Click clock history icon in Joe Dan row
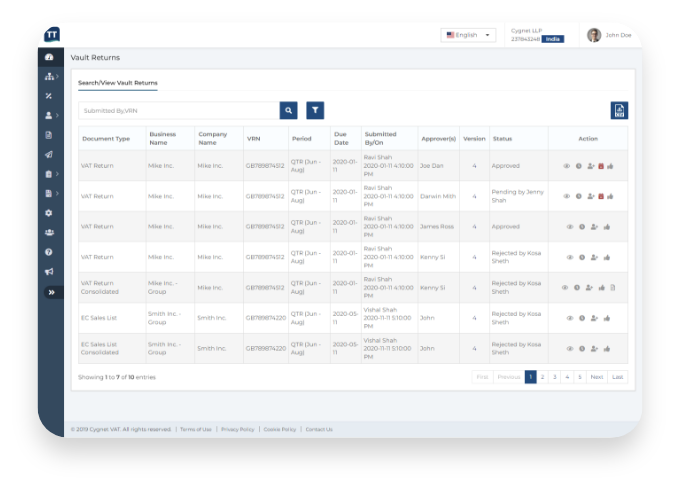The height and width of the screenshot is (490, 678). pos(579,166)
